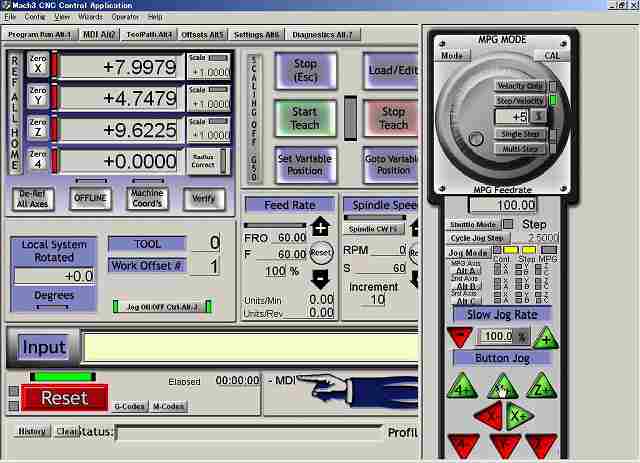Click De-Ref All Axes
Viewport: 640px width, 463px height.
coord(33,199)
